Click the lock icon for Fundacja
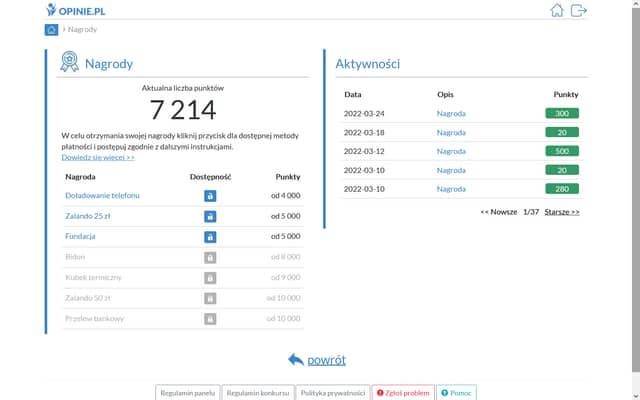The height and width of the screenshot is (400, 640). click(x=210, y=237)
